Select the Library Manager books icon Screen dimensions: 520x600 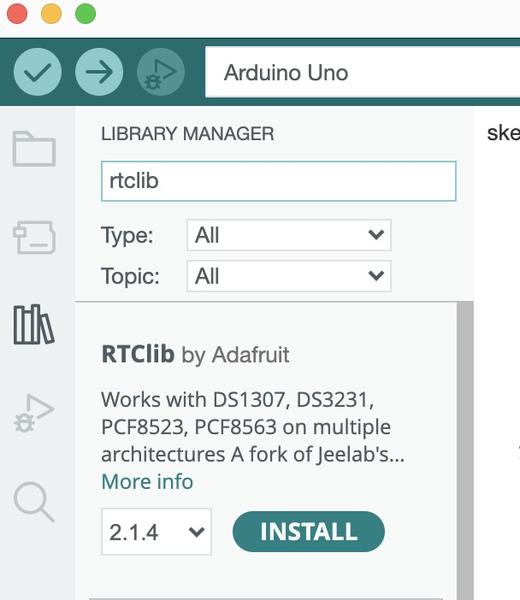(x=34, y=324)
